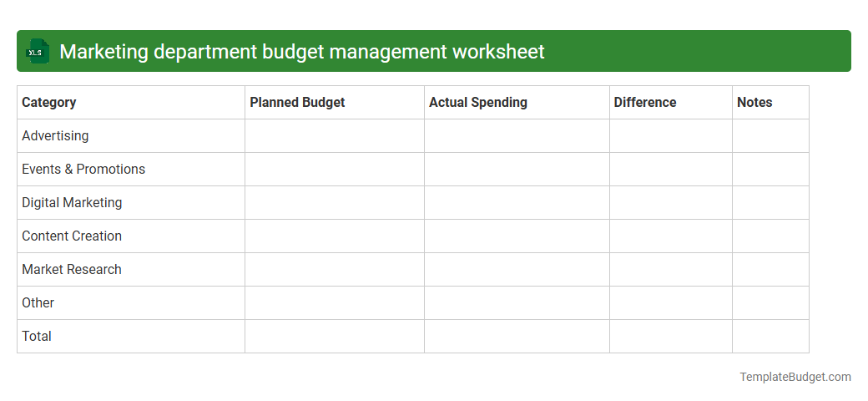Select the Content Creation row label
Image resolution: width=868 pixels, height=401 pixels.
(x=72, y=236)
